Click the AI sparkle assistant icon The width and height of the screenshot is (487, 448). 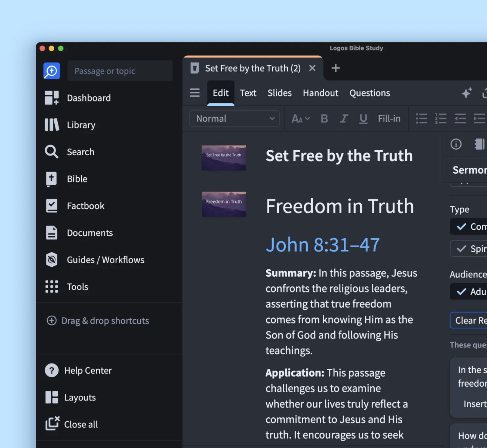tap(466, 93)
